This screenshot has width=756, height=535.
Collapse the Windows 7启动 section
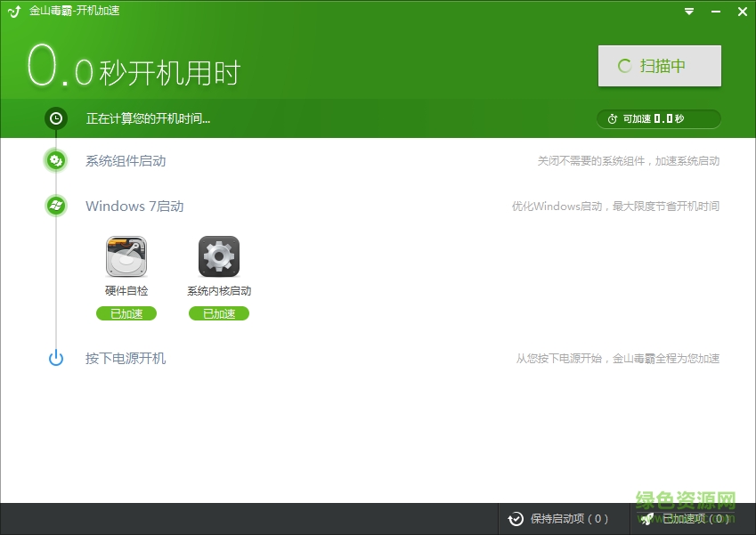click(x=134, y=207)
